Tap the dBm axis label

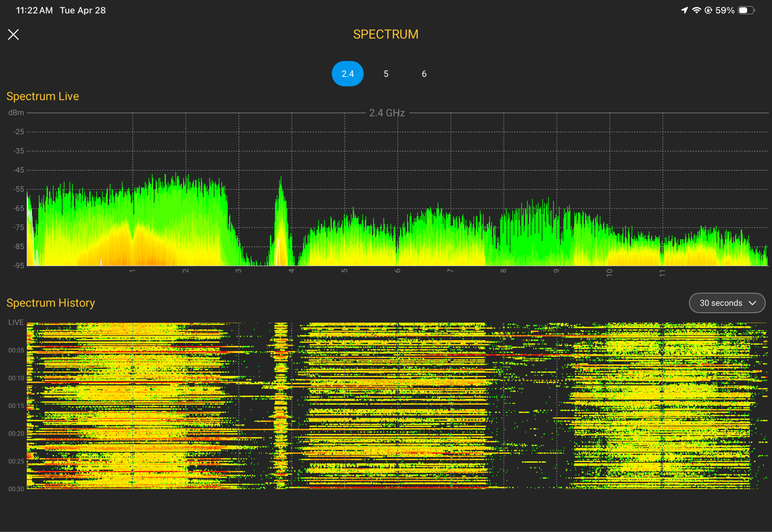point(16,113)
